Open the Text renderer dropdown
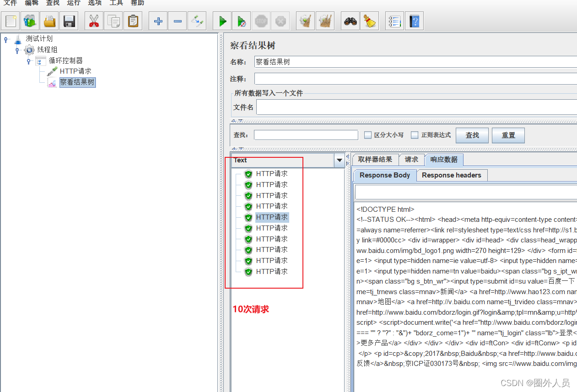577x392 pixels. (340, 160)
